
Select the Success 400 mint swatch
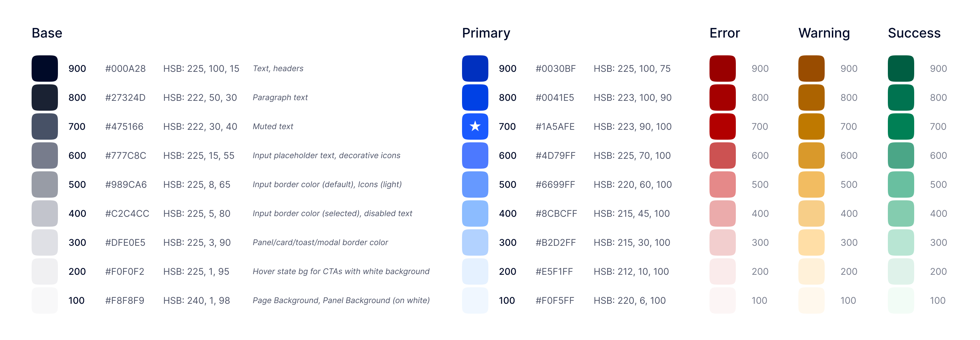tap(901, 213)
